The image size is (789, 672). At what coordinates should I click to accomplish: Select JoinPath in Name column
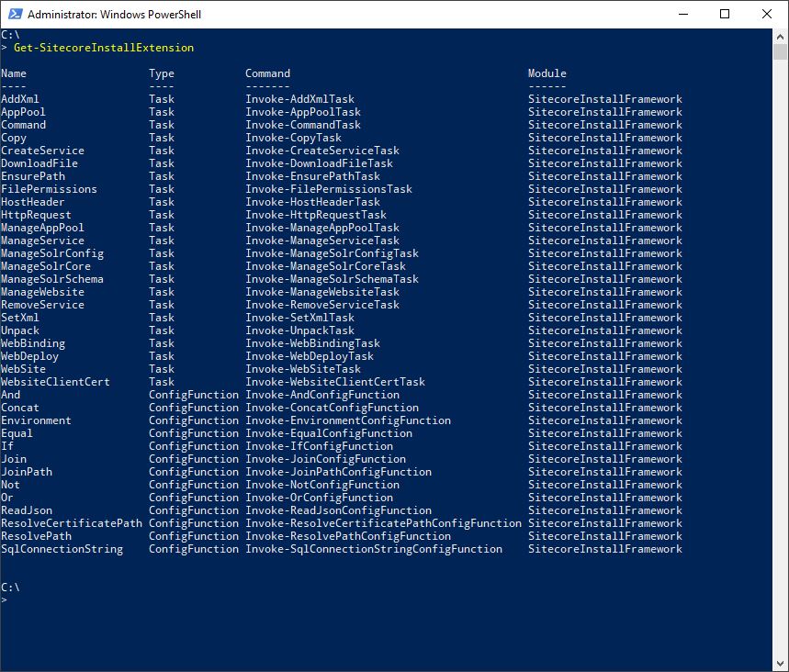[27, 472]
